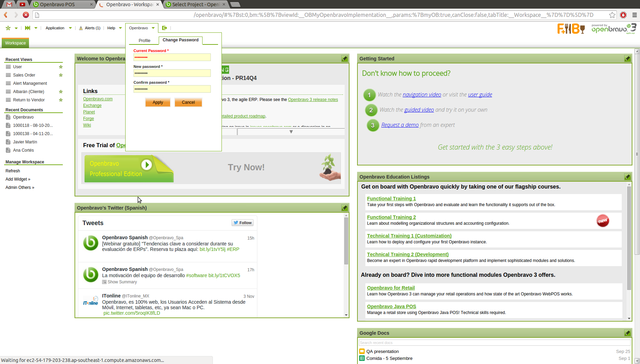640x364 pixels.
Task: Open the Functional Training 1 link
Action: 392,199
